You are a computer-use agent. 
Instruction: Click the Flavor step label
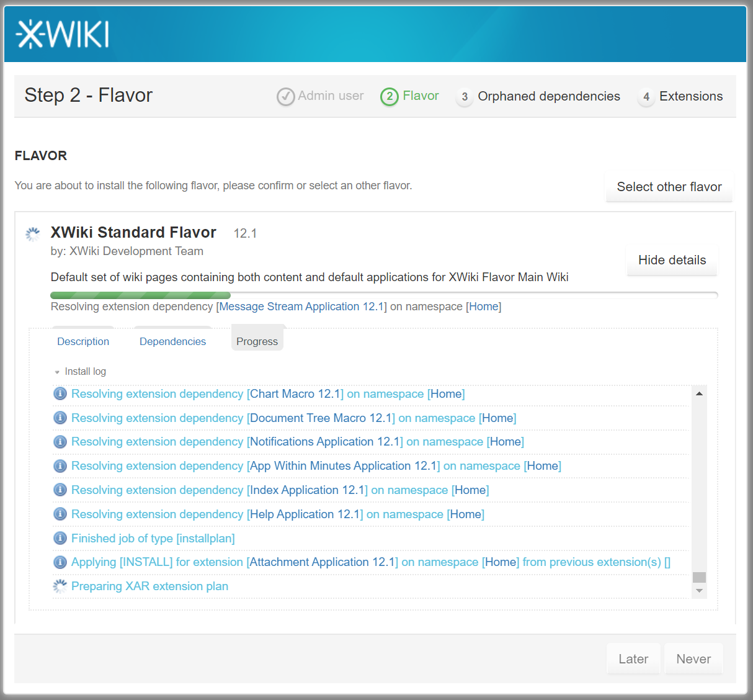(421, 96)
